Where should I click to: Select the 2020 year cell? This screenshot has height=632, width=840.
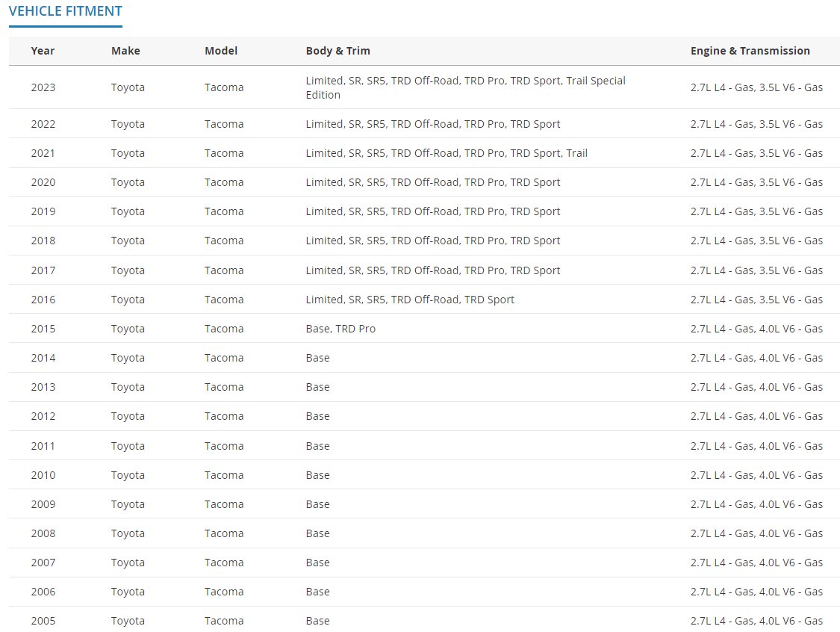[x=43, y=182]
